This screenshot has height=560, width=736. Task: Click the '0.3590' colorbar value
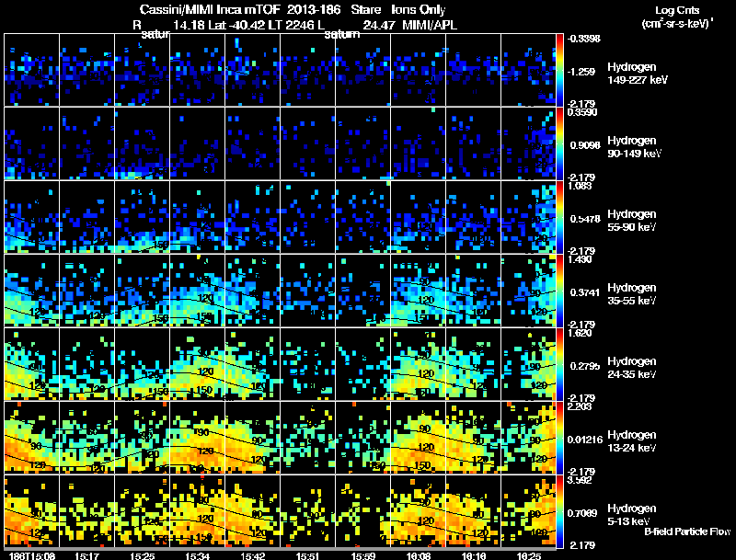tap(582, 112)
